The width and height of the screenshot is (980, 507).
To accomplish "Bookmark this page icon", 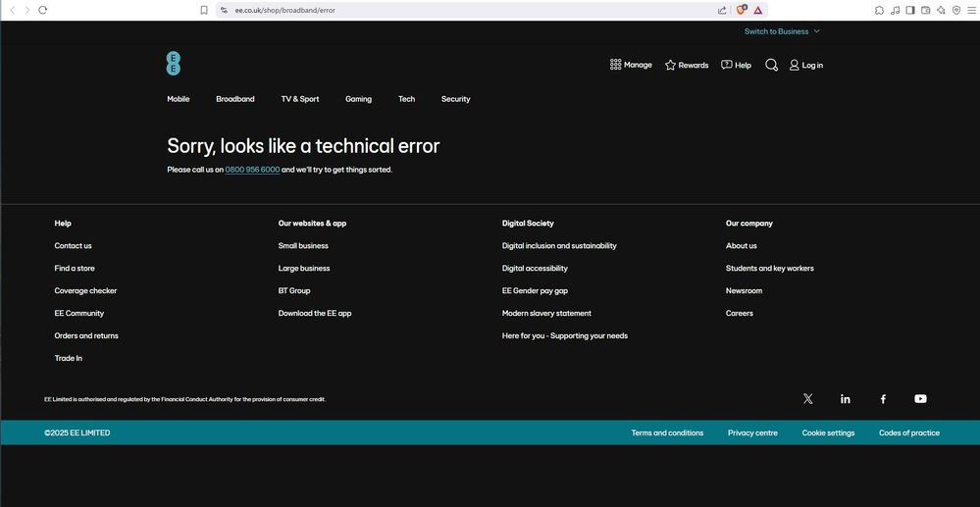I will pyautogui.click(x=204, y=10).
